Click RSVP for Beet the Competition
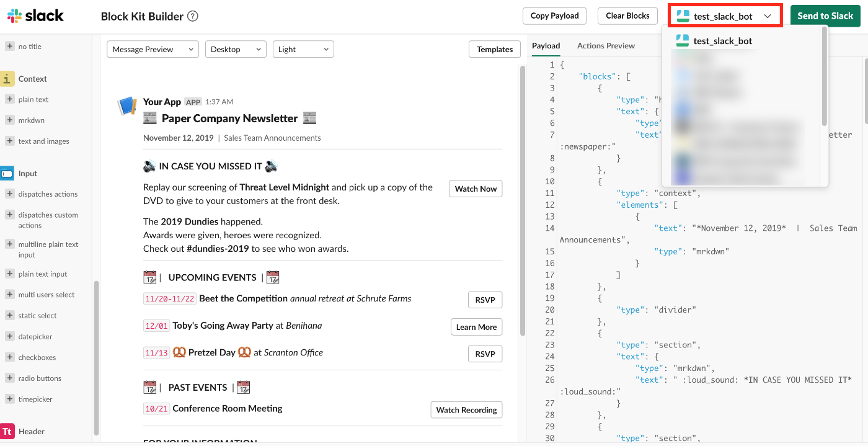The height and width of the screenshot is (446, 868). [x=485, y=300]
